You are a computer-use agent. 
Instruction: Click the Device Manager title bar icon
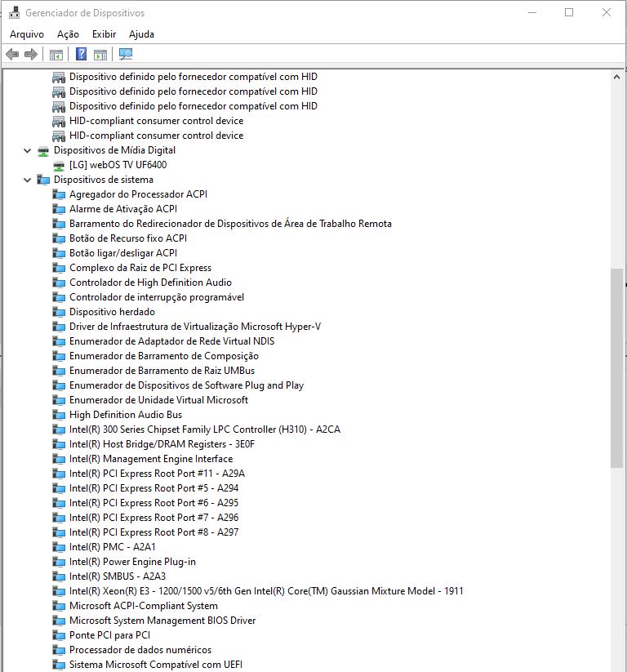coord(14,12)
